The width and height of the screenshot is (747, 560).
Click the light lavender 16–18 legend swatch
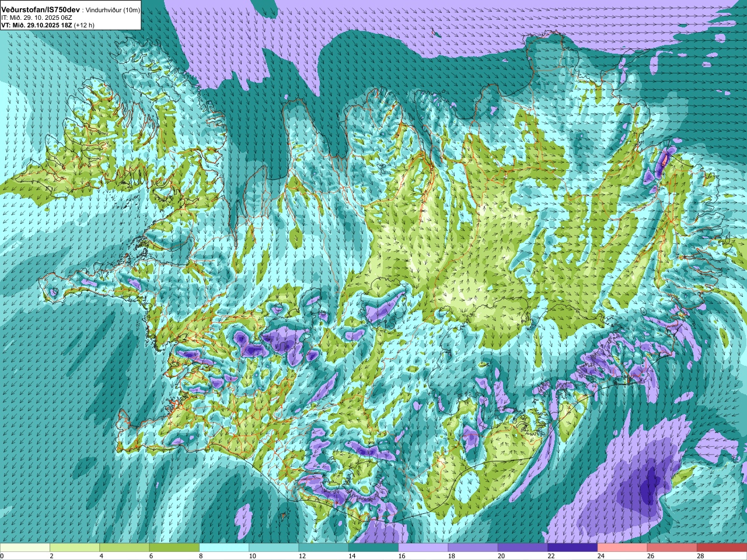click(423, 548)
